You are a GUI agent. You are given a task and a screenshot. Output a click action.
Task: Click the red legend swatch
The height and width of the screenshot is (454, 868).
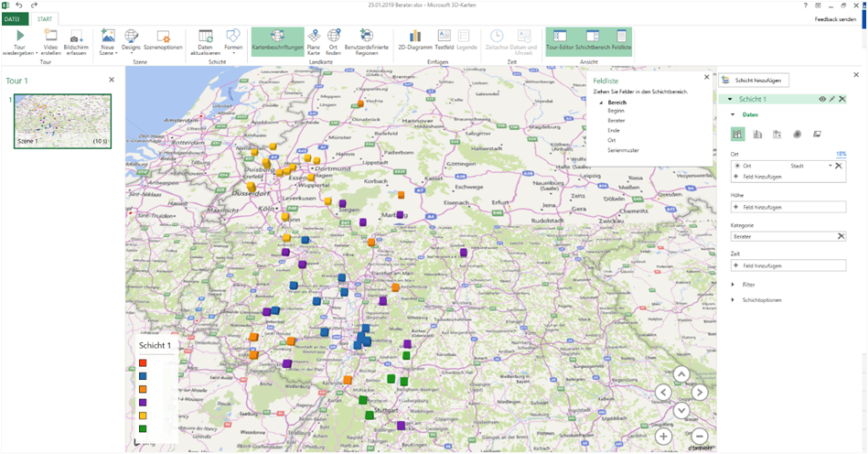(x=143, y=363)
